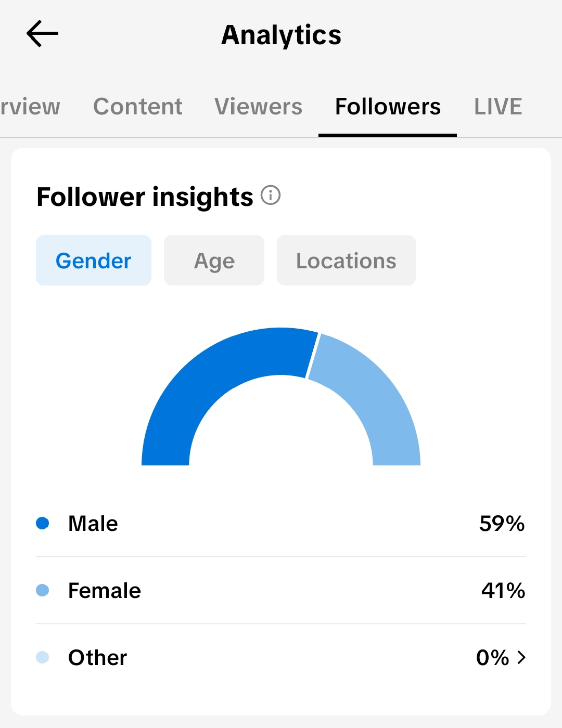Image resolution: width=562 pixels, height=728 pixels.
Task: Open the Follower insights info icon
Action: (x=271, y=196)
